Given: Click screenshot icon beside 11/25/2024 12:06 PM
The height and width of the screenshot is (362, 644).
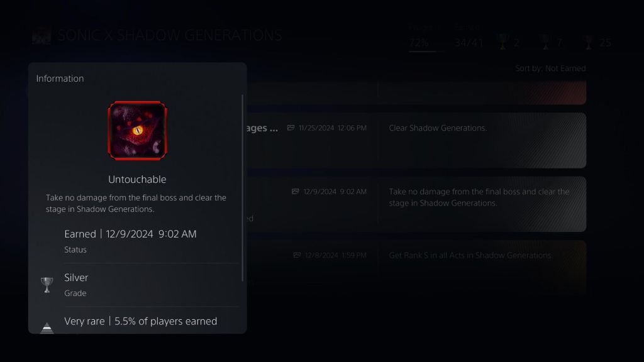Looking at the screenshot, I should 291,128.
